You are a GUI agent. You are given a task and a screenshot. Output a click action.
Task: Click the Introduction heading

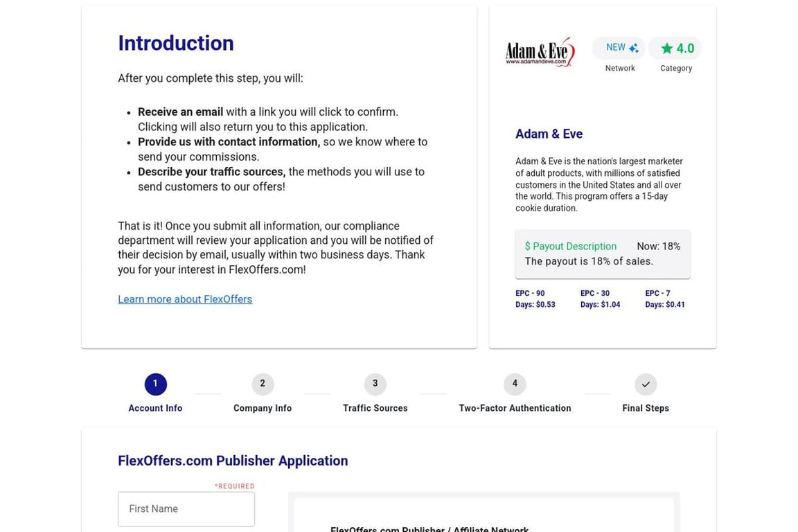click(x=175, y=43)
